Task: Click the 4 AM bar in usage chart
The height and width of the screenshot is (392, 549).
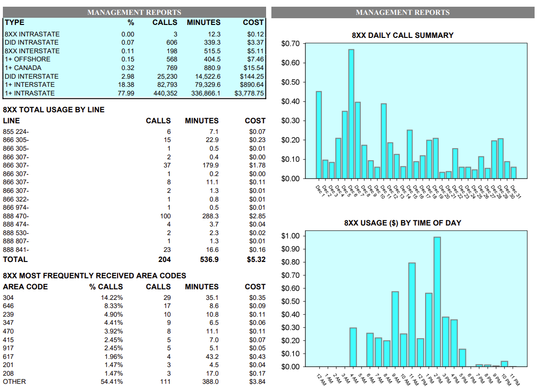Action: pos(353,347)
